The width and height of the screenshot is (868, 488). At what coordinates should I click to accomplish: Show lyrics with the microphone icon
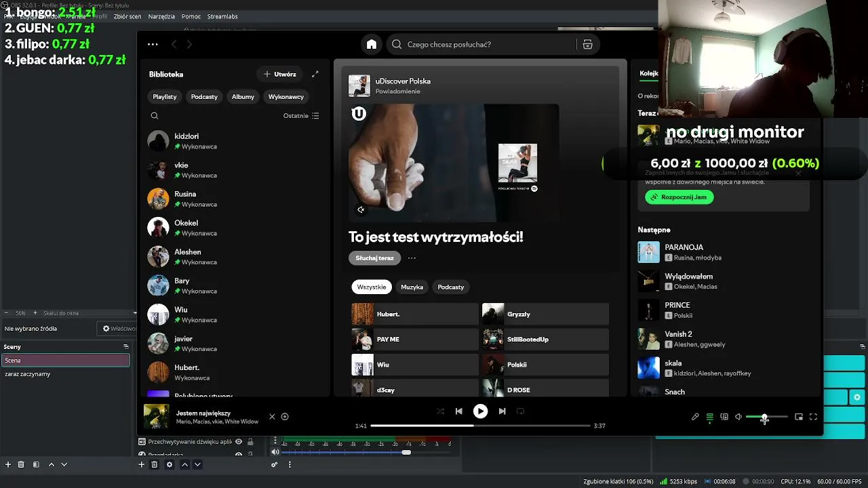click(695, 417)
